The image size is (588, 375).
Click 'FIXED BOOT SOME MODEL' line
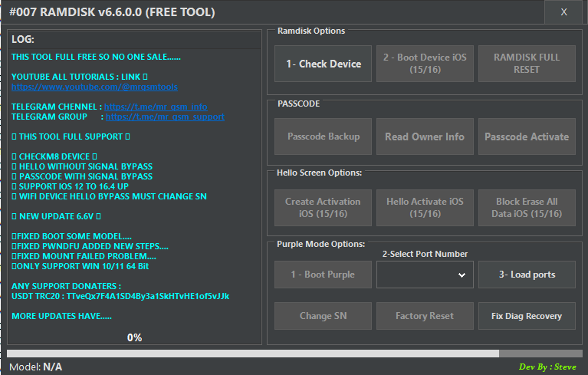pyautogui.click(x=71, y=237)
